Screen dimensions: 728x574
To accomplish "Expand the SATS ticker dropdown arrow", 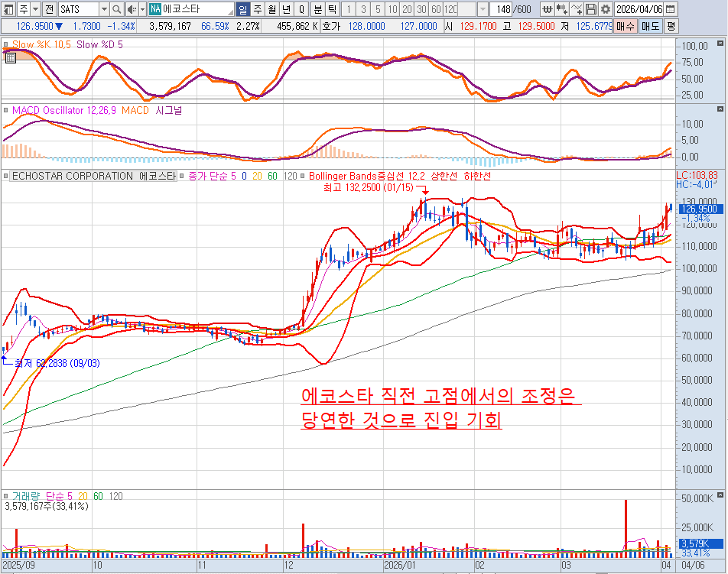I will click(x=103, y=9).
